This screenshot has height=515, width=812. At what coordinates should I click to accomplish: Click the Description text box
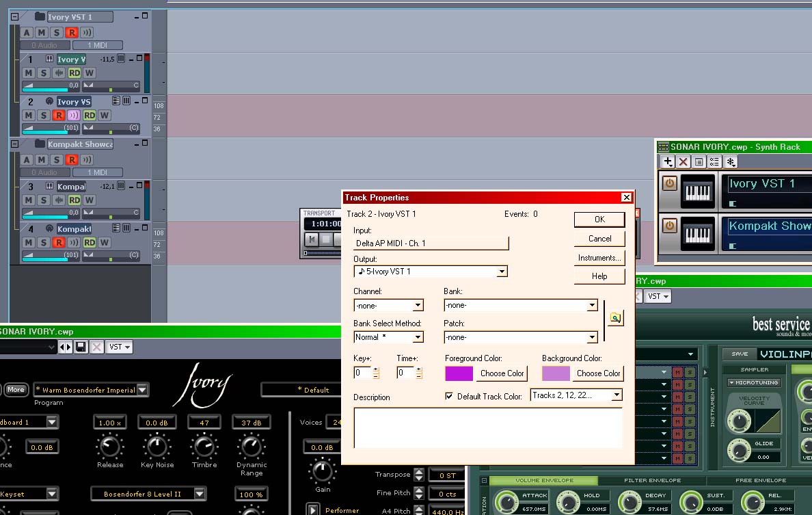tap(488, 427)
